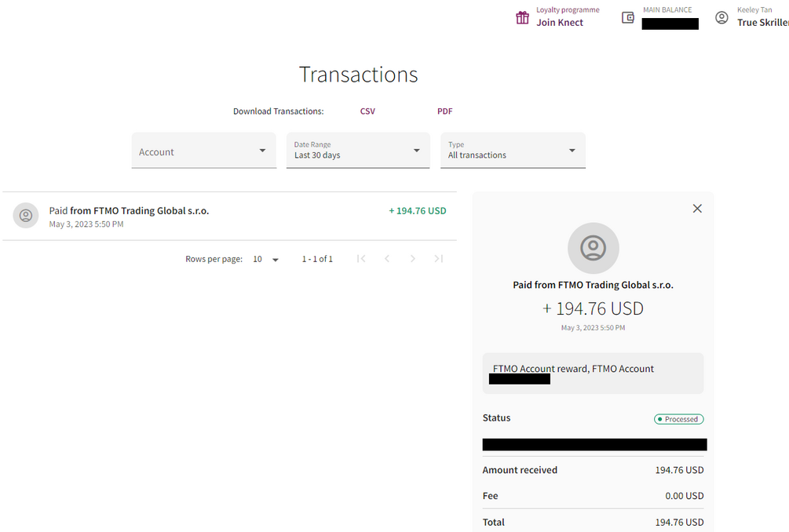Screen dimensions: 789x532
Task: Click the MAIN BALANCE label
Action: [x=667, y=10]
